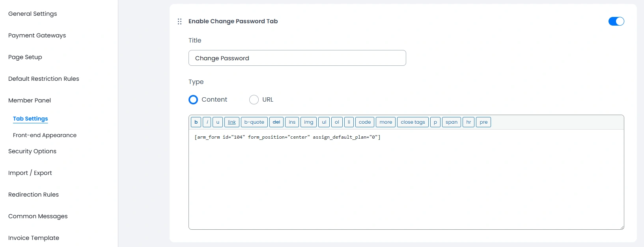Insert a link using the link button

[x=231, y=122]
